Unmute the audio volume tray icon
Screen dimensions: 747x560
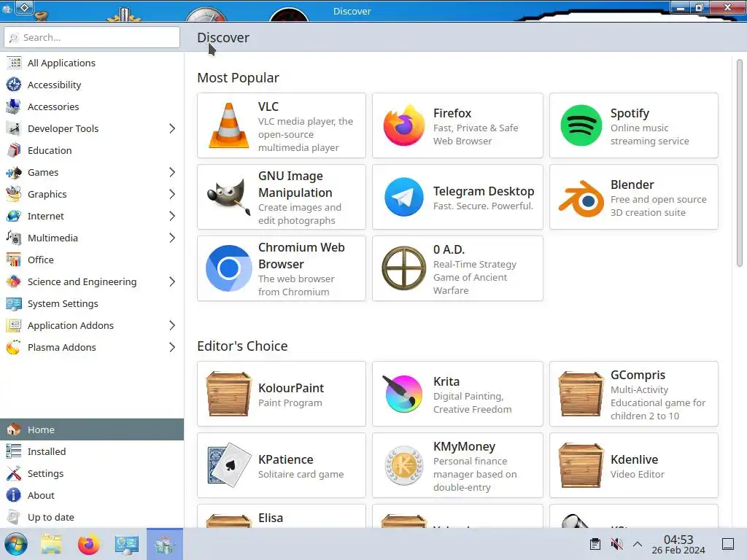(616, 544)
